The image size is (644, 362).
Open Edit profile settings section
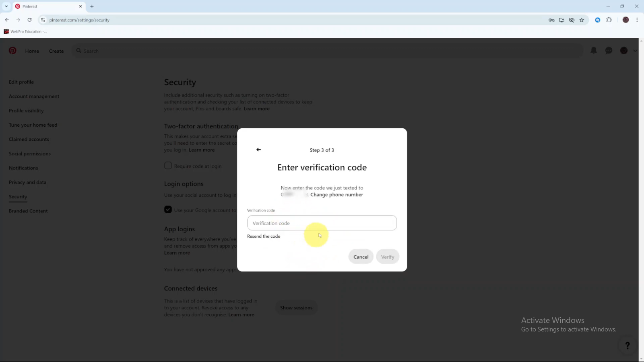click(21, 82)
